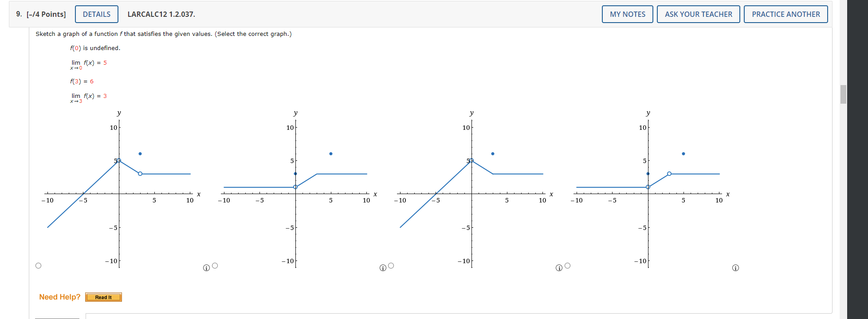Viewport: 868px width, 319px height.
Task: Open the info tooltip beside the third graph
Action: (x=558, y=268)
